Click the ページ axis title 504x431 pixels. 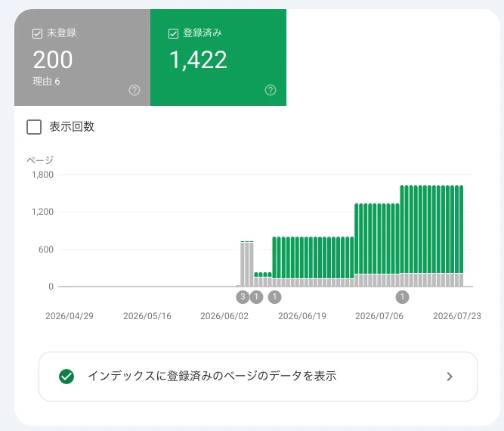[x=40, y=160]
